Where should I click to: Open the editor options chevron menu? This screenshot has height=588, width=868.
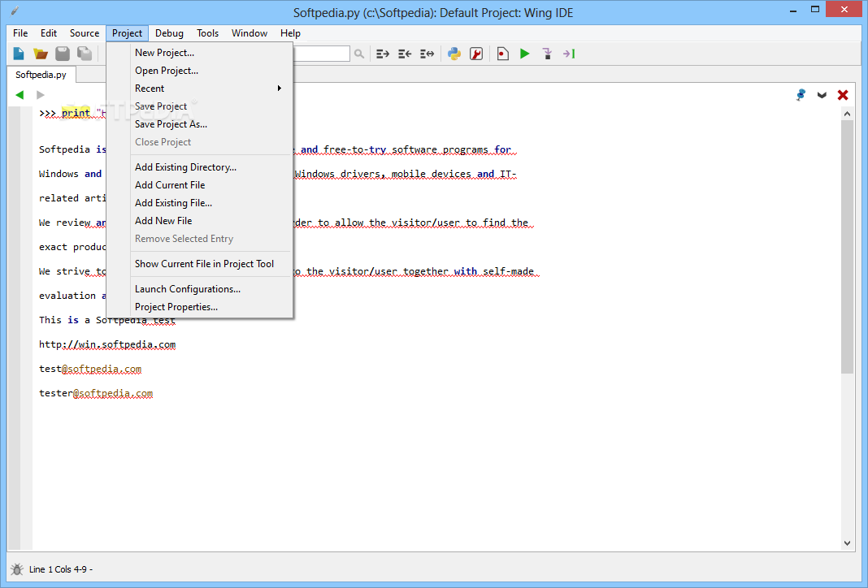point(822,95)
